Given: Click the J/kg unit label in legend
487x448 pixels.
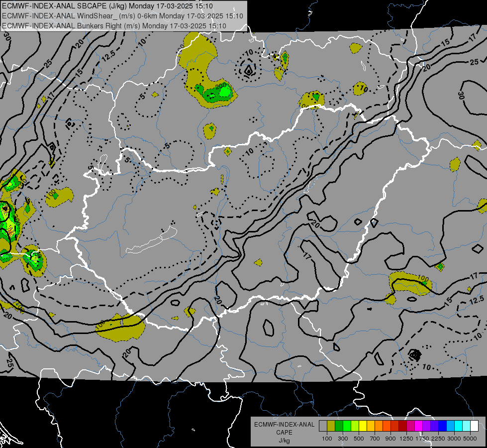Looking at the screenshot, I should tap(284, 441).
